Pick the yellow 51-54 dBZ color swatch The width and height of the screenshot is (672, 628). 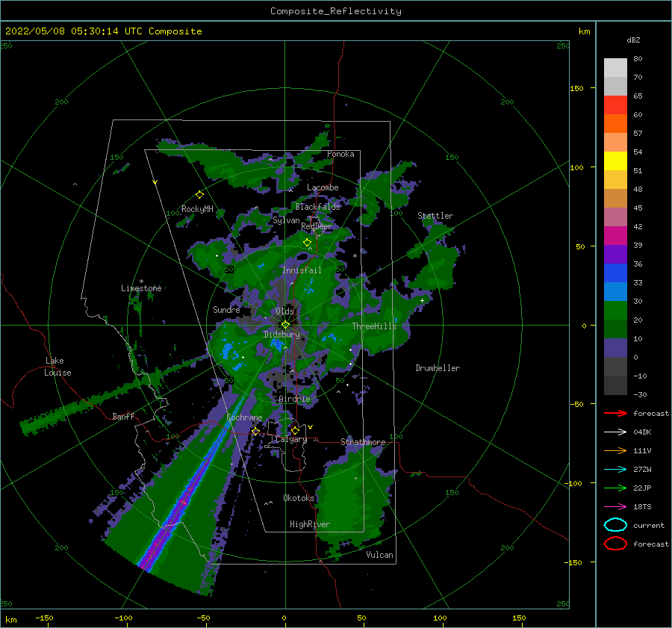(615, 161)
